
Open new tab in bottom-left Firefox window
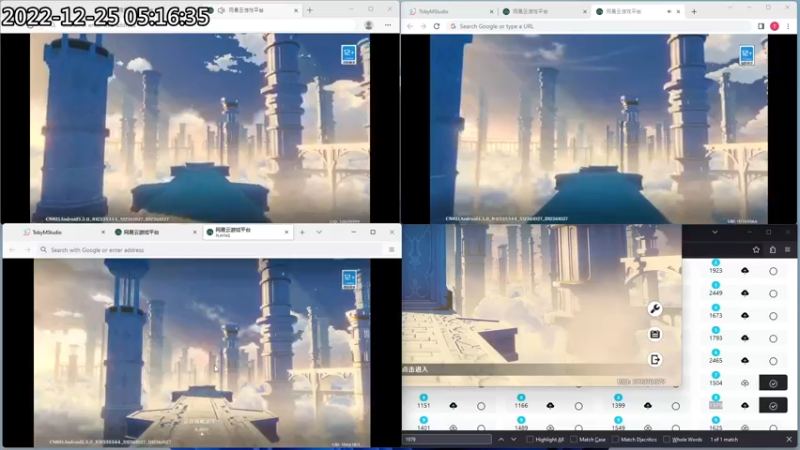pos(302,232)
